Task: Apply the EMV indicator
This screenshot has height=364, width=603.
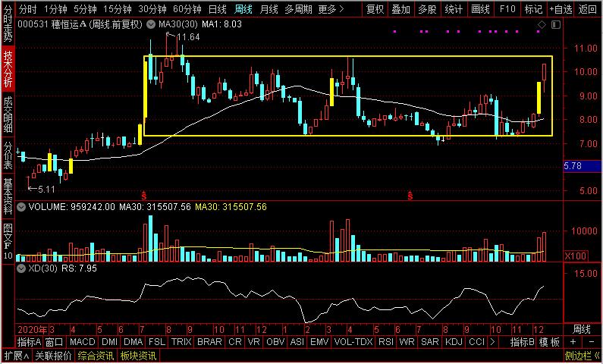Action: 319,342
